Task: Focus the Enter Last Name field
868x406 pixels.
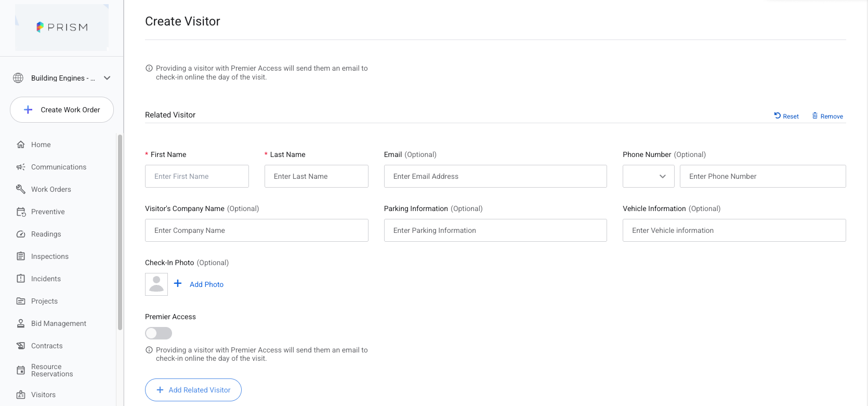Action: coord(317,176)
